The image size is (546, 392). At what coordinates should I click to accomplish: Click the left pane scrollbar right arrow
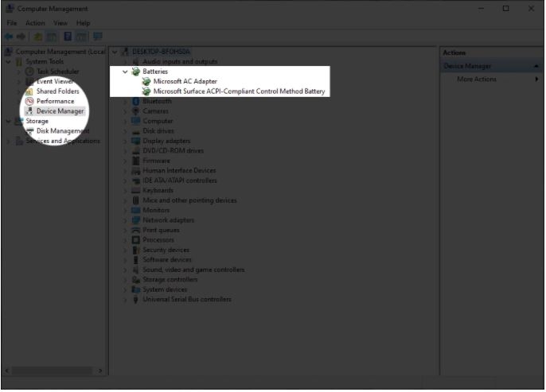pos(100,371)
